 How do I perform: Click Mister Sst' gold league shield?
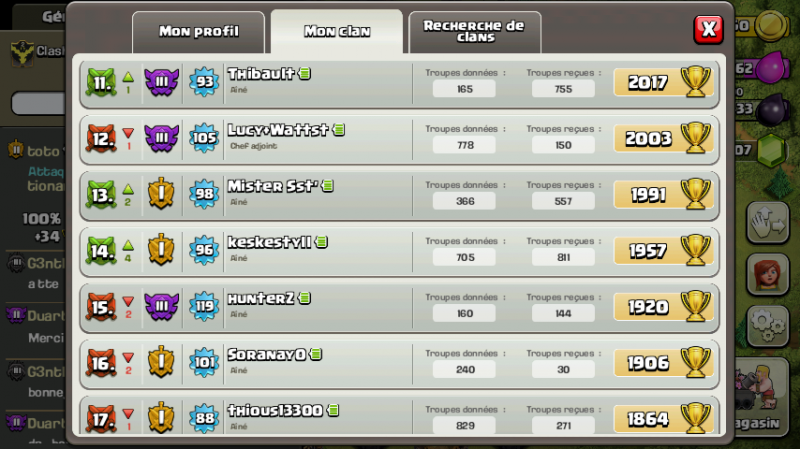[x=161, y=194]
